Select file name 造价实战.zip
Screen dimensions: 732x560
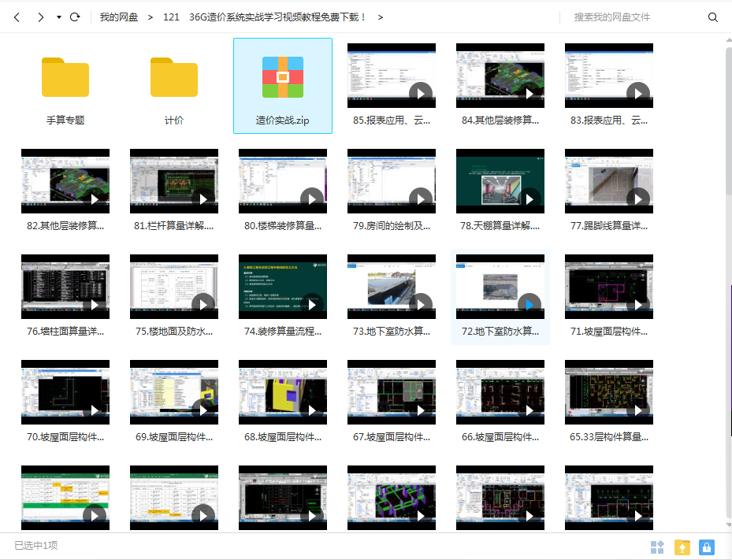coord(282,121)
